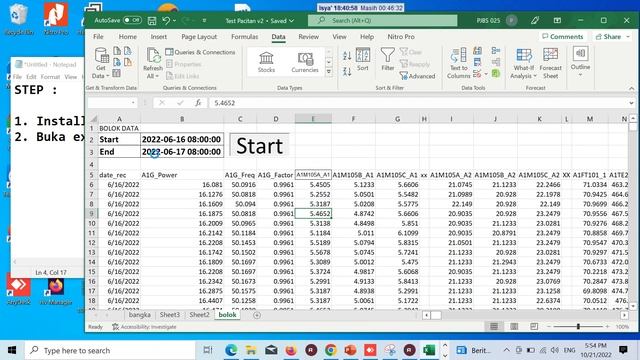The height and width of the screenshot is (360, 640).
Task: Click the Select All corner triangle
Action: pyautogui.click(x=93, y=119)
